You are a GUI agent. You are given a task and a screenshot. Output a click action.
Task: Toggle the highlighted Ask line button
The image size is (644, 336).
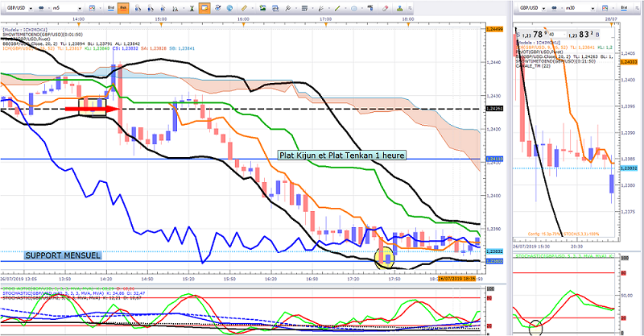[x=123, y=8]
